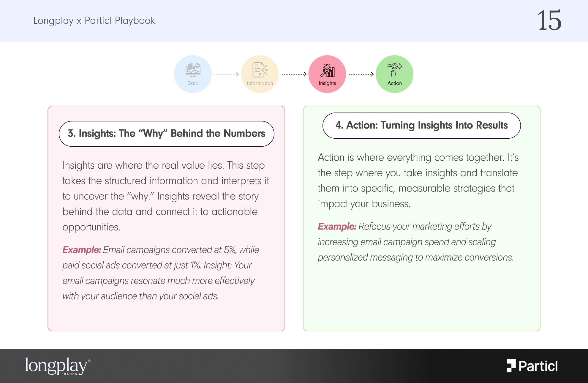Select the '3. Insights' heading pill
Screen dimensions: 588x383
[167, 134]
